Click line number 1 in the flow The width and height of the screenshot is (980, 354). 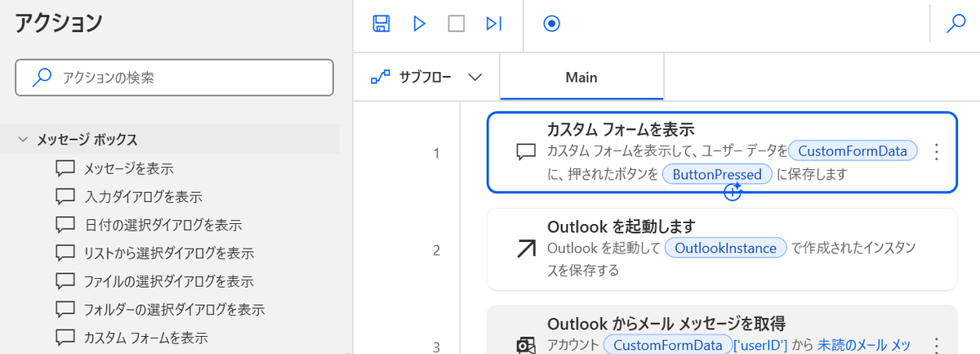[437, 153]
